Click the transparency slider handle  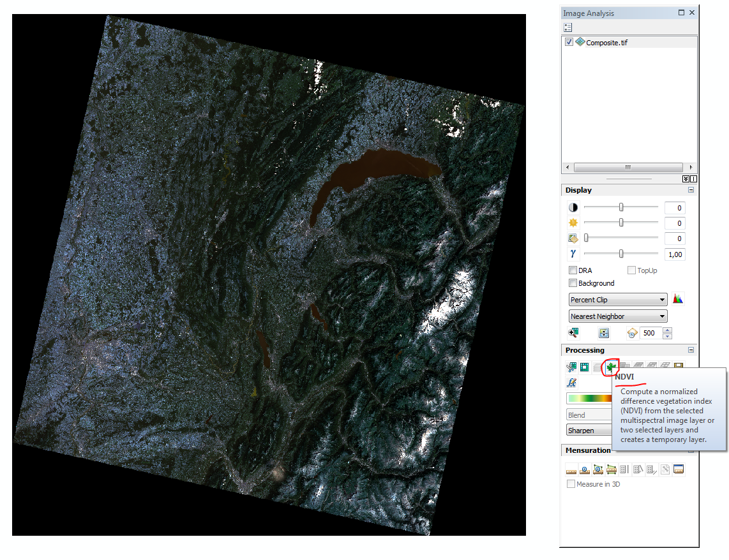click(x=586, y=238)
